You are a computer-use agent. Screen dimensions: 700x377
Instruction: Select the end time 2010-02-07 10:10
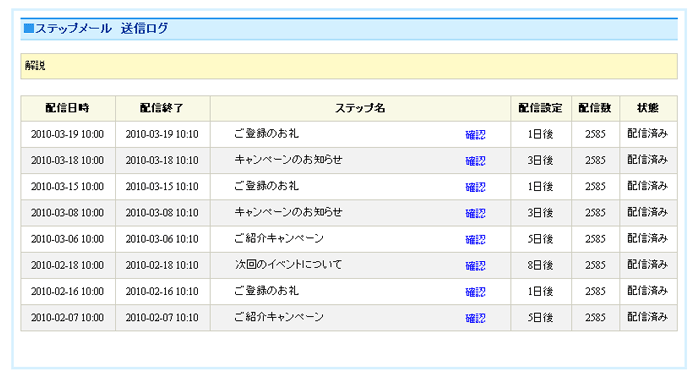(x=162, y=318)
